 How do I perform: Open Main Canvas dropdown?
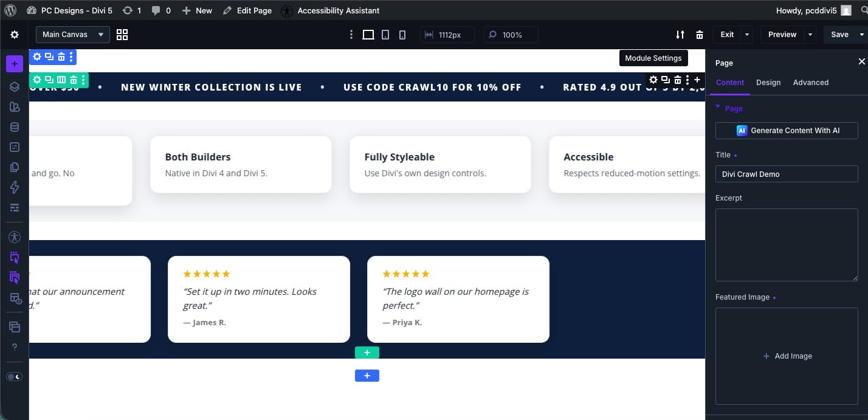click(73, 35)
